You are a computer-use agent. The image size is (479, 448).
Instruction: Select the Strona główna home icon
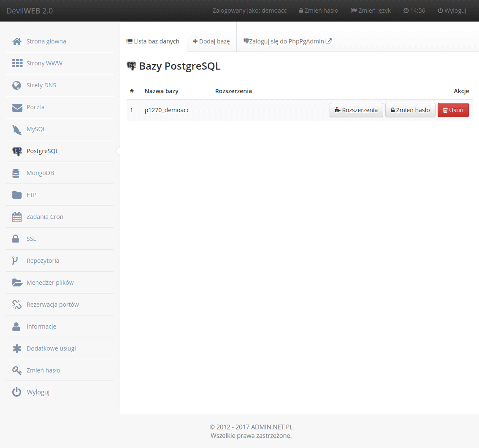tap(17, 41)
